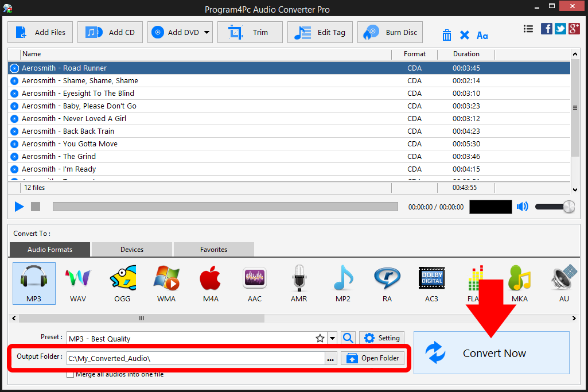
Task: Click Open Folder for output directory
Action: pos(372,358)
